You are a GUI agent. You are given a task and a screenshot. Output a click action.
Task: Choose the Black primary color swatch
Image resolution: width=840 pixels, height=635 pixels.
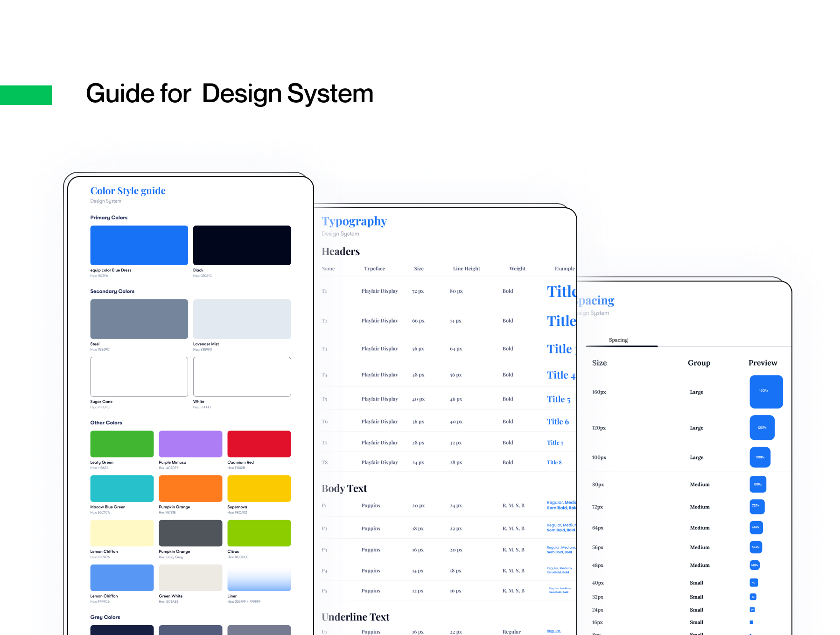pos(242,245)
